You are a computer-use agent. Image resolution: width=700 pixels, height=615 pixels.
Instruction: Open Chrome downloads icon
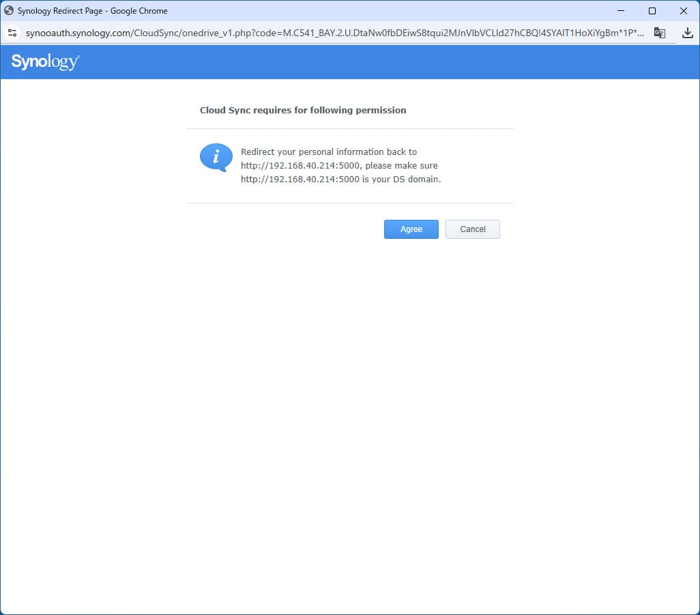(687, 33)
